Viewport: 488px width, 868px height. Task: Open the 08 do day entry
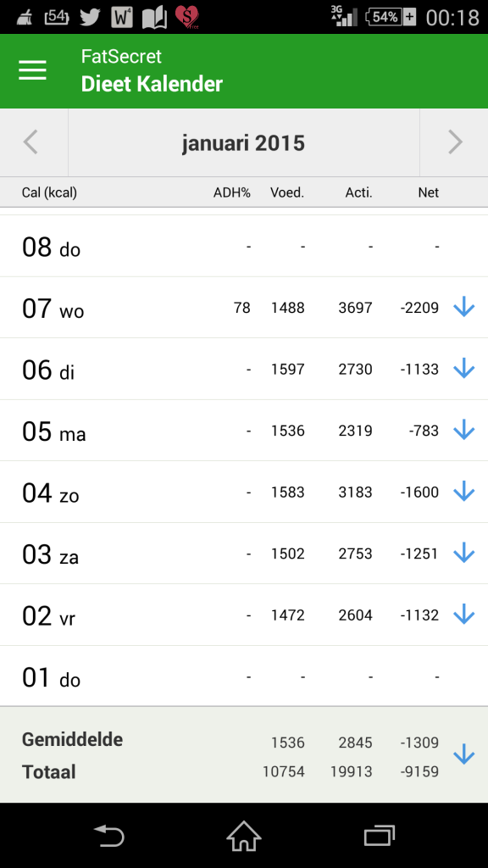[x=244, y=247]
